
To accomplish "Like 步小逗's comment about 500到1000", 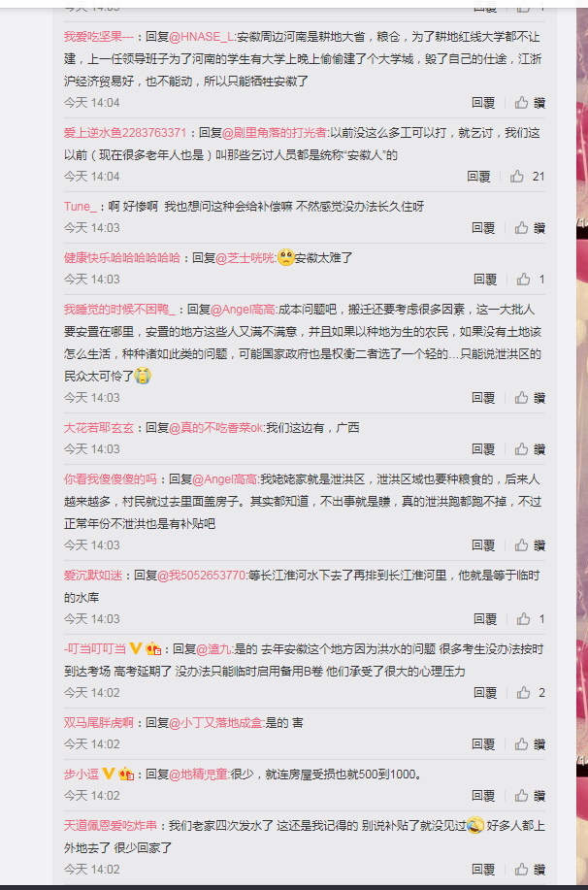I will (530, 795).
